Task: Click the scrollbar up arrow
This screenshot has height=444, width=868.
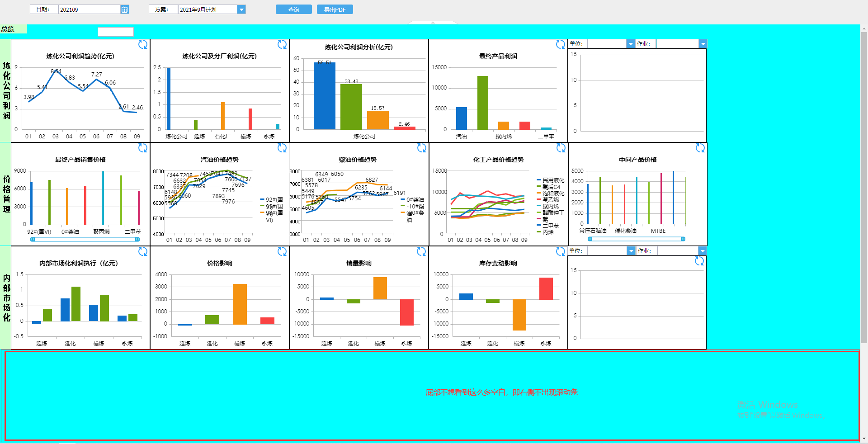Action: click(864, 28)
